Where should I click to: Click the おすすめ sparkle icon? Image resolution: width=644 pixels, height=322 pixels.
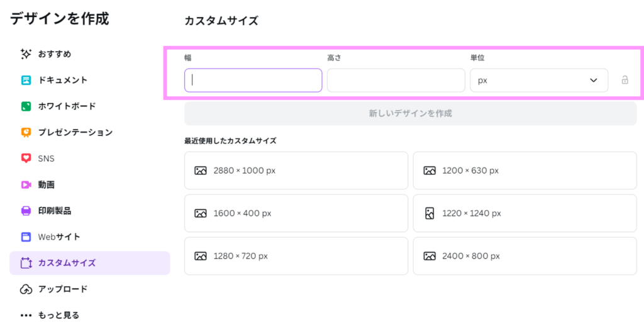tap(26, 54)
